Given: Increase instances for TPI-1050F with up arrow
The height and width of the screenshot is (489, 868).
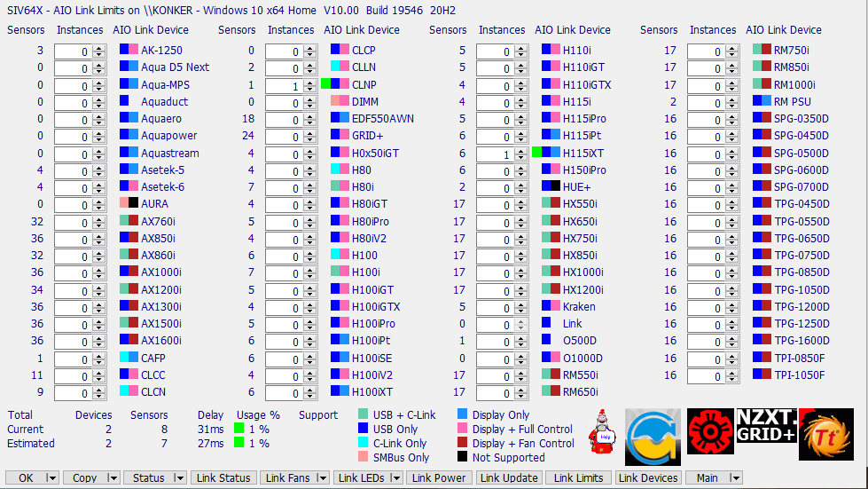Looking at the screenshot, I should (x=731, y=373).
